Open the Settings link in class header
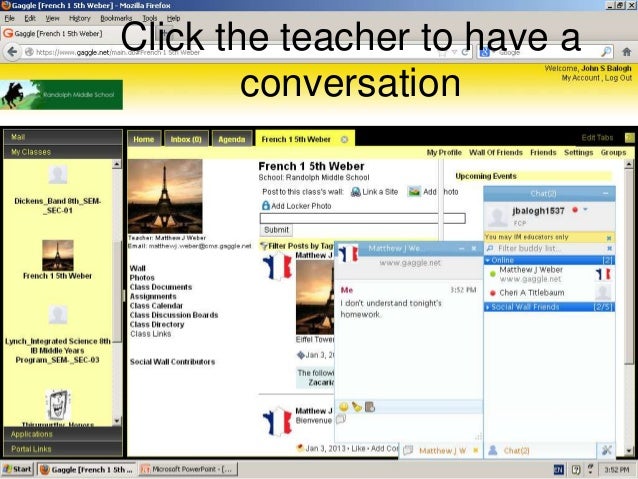638x479 pixels. point(578,152)
